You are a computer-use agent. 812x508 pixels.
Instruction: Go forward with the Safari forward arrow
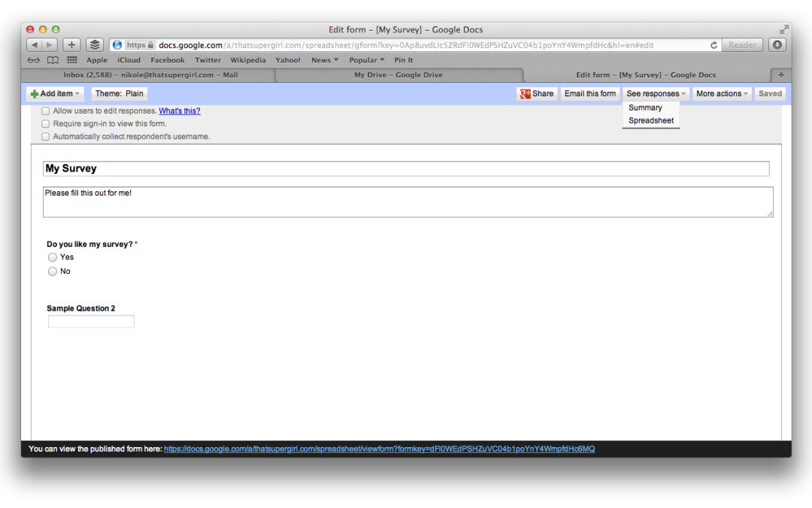pyautogui.click(x=50, y=45)
